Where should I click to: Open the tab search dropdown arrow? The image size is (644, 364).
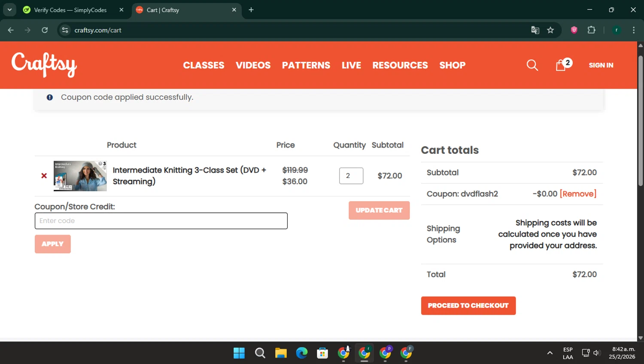click(x=9, y=10)
